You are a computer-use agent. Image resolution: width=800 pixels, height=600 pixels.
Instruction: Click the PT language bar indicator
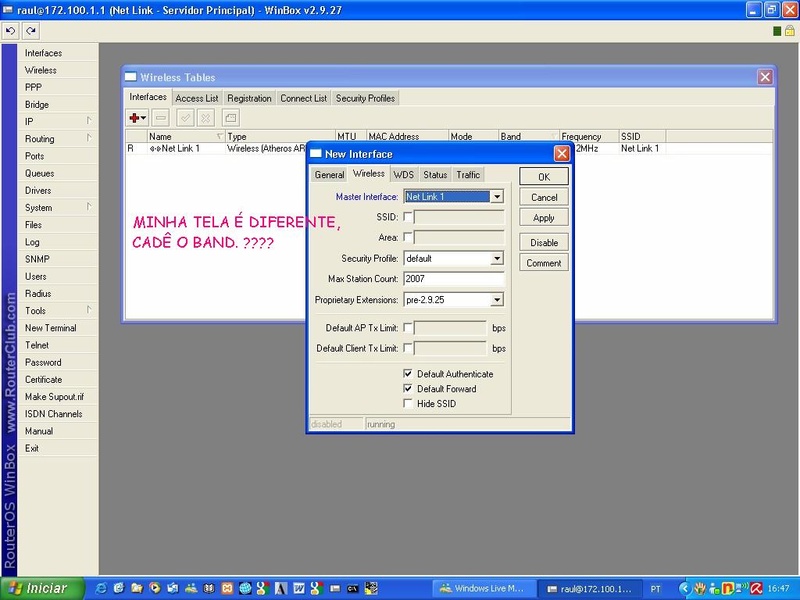[656, 589]
